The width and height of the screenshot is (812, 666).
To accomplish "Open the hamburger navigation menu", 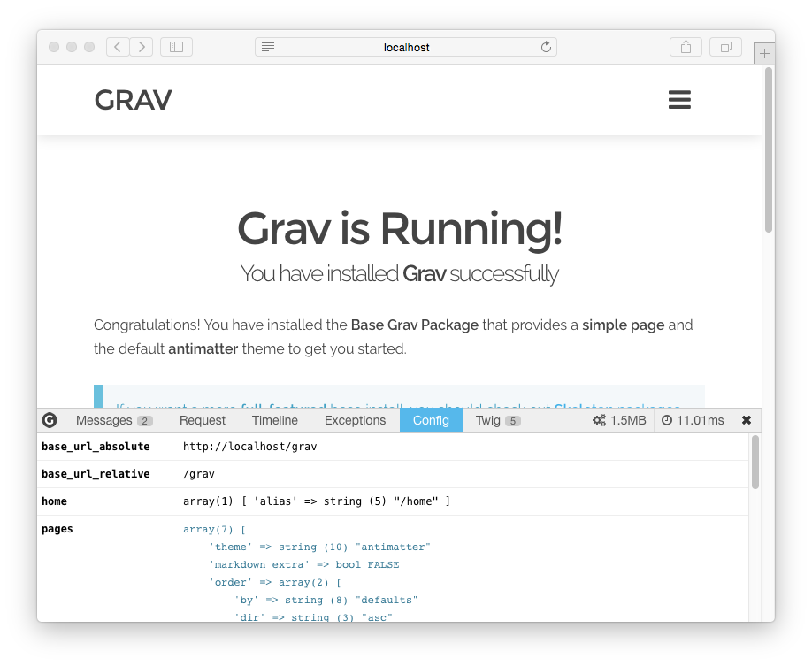I will pyautogui.click(x=679, y=100).
